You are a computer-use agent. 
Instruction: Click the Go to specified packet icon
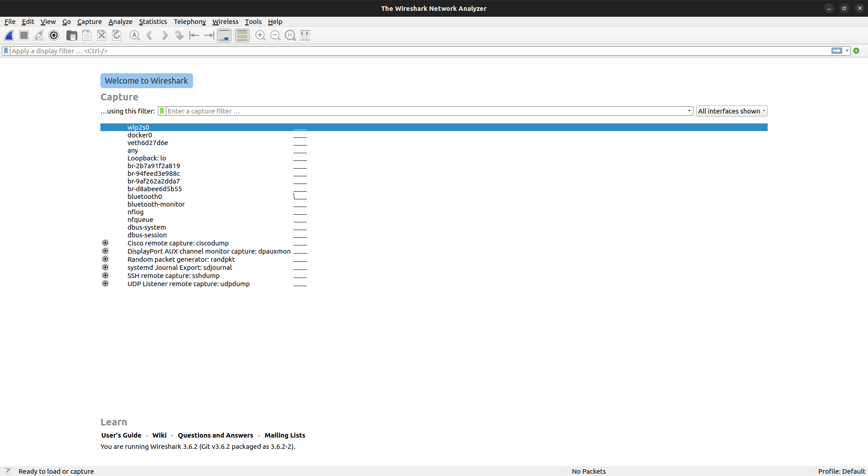point(179,35)
